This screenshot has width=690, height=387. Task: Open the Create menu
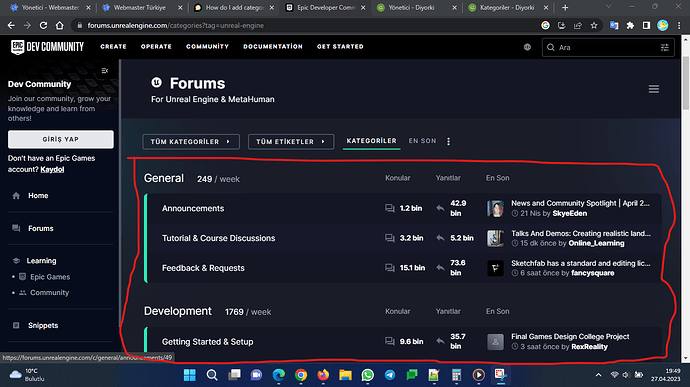(x=114, y=47)
